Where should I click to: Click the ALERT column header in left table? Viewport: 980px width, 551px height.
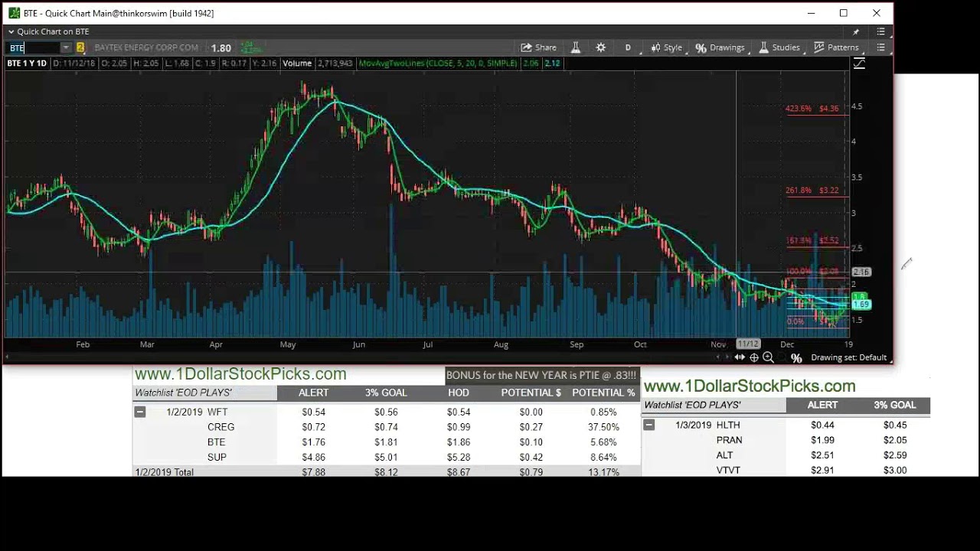[x=313, y=393]
